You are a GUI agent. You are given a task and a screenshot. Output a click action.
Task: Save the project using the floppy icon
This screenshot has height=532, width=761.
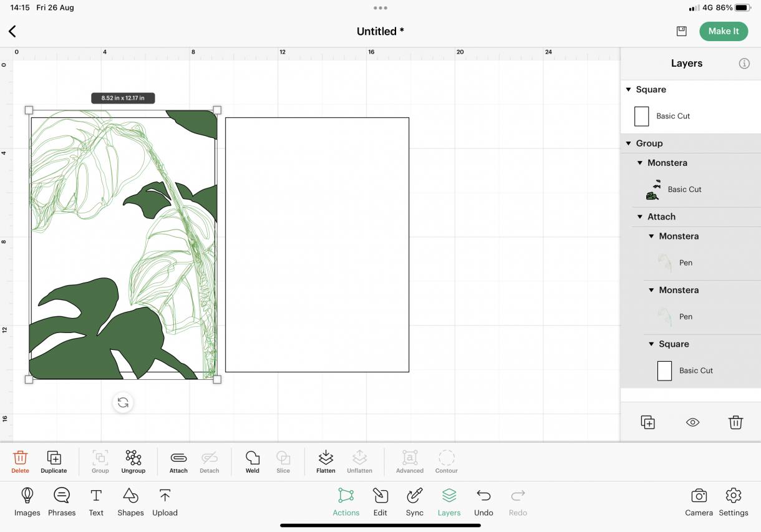pyautogui.click(x=681, y=31)
